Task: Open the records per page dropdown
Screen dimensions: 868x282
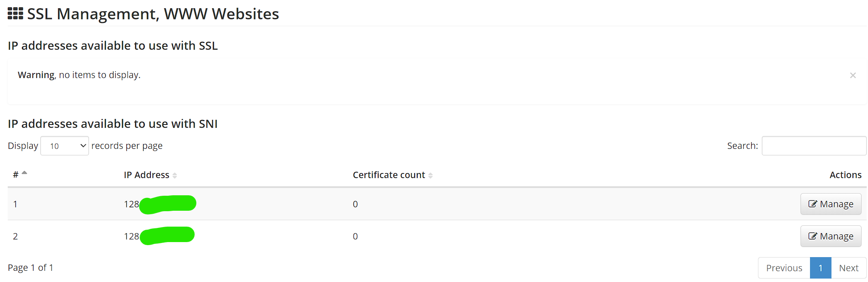Action: coord(64,146)
